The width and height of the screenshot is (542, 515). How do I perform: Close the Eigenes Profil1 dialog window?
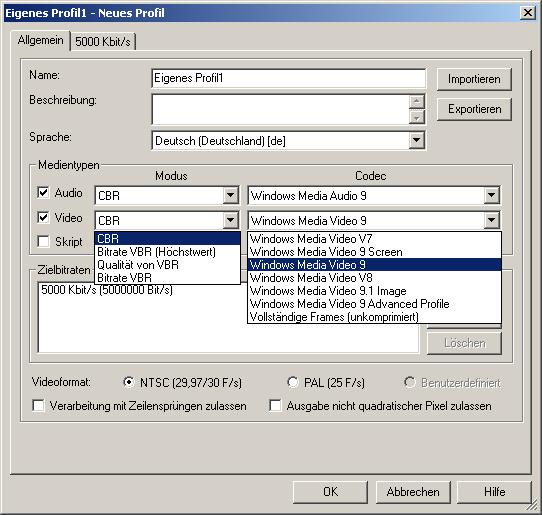click(527, 13)
